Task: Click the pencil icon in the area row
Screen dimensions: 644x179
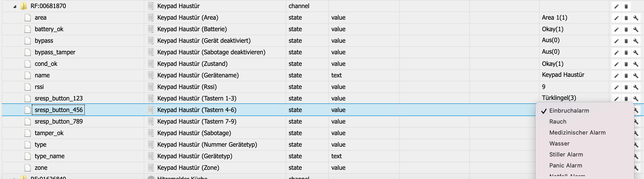Action: point(616,18)
